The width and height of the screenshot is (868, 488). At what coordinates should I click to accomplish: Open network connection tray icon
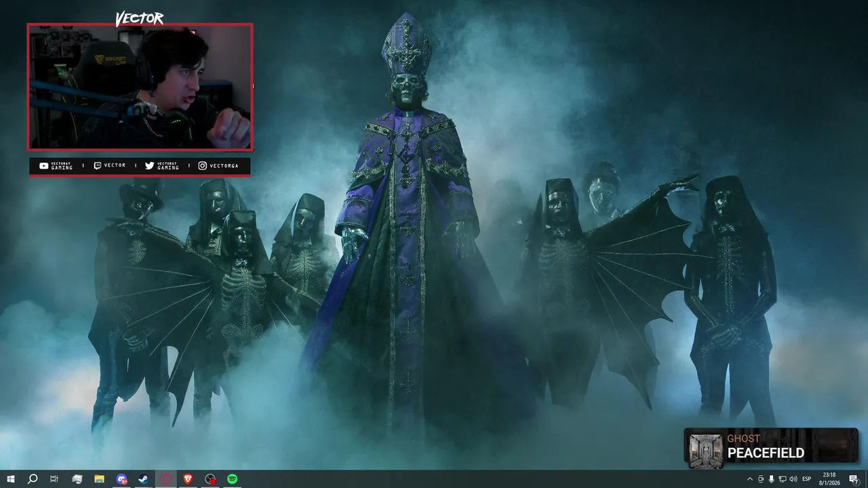point(782,479)
